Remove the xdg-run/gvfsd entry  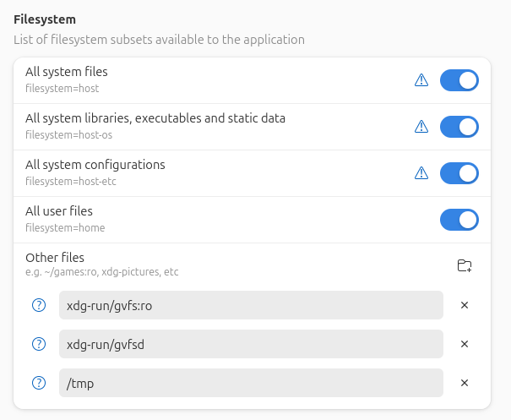[465, 344]
